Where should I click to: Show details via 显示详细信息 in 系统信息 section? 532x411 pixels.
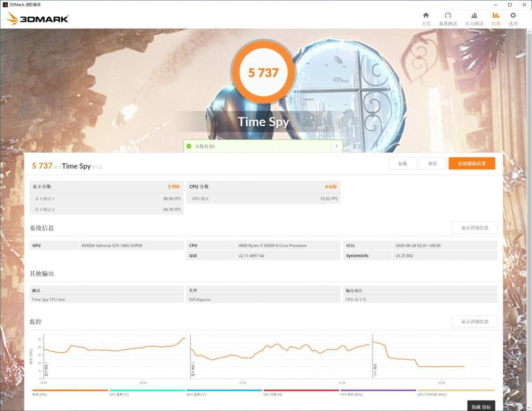[475, 228]
